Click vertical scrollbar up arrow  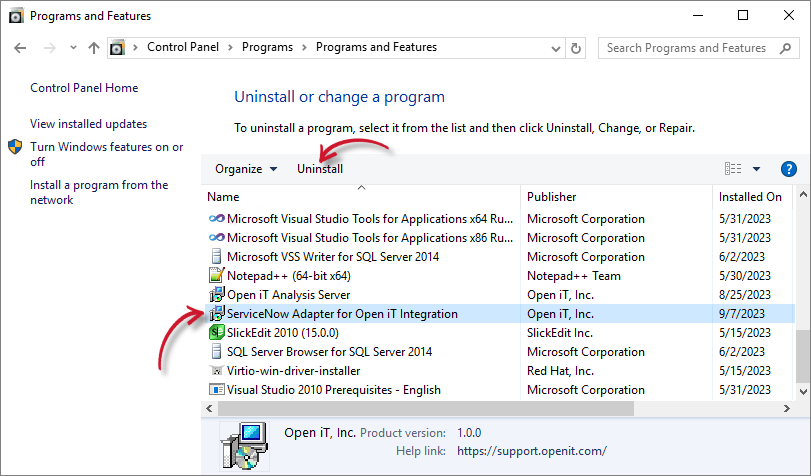point(803,195)
